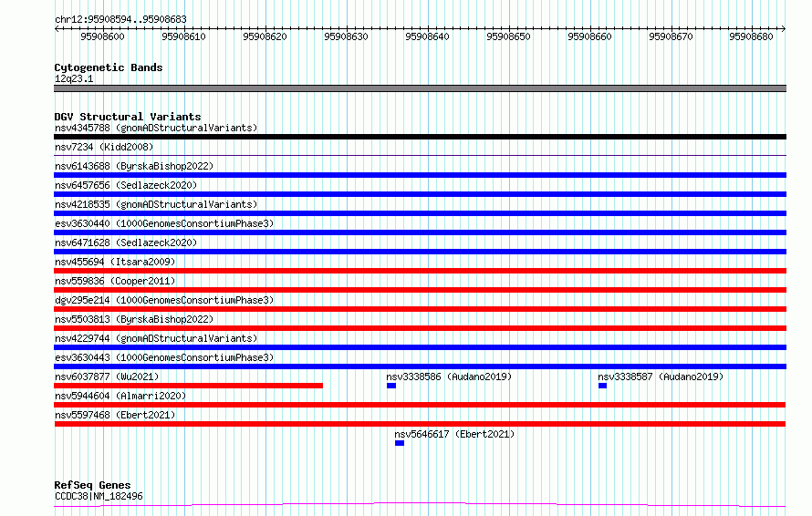Click the nsv4345788 gnomADStructuralVariants label

[x=156, y=128]
